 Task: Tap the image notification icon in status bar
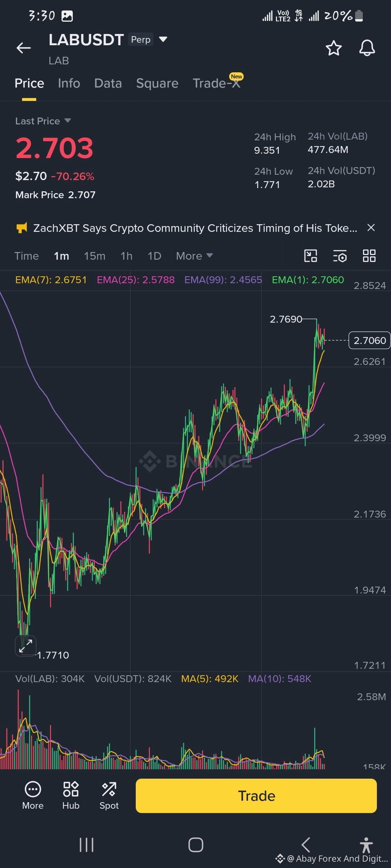tap(67, 16)
